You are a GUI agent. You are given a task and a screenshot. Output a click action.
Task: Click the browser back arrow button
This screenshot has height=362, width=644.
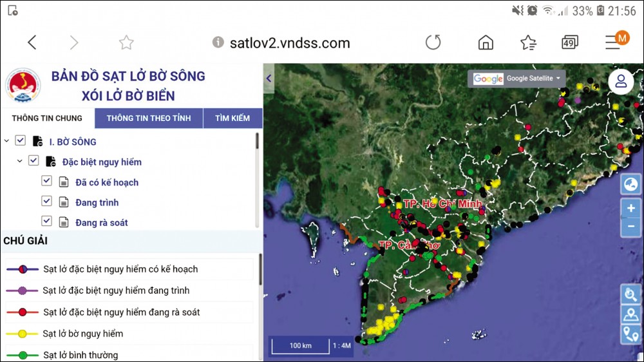coord(32,43)
